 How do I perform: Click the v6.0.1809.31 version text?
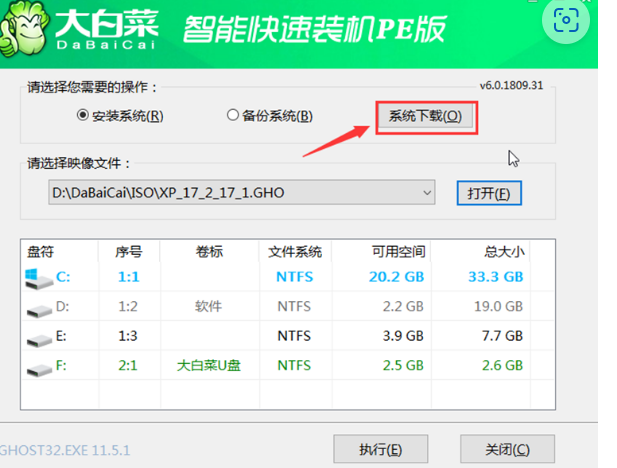(512, 85)
